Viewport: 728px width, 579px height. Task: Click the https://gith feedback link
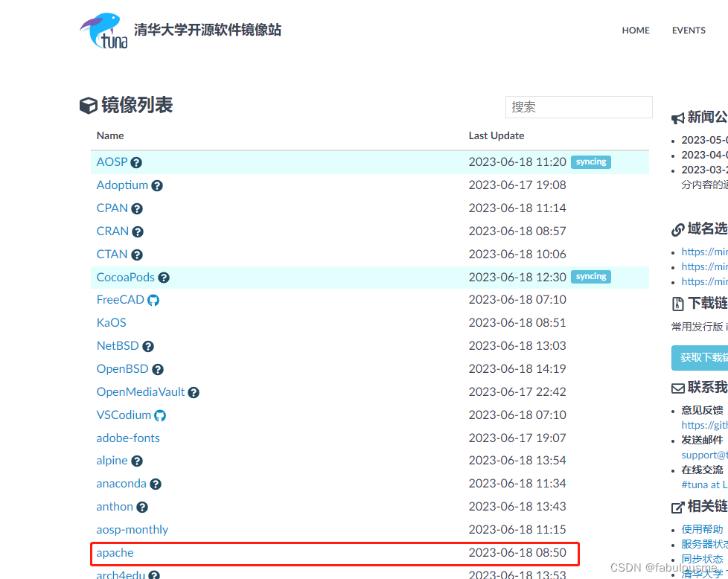[x=704, y=425]
